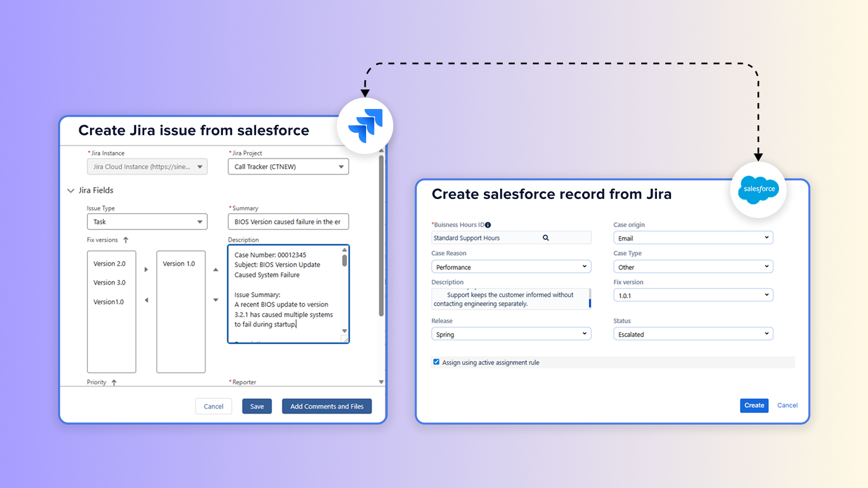Click Add Comments and Files button
The width and height of the screenshot is (868, 488).
point(327,406)
